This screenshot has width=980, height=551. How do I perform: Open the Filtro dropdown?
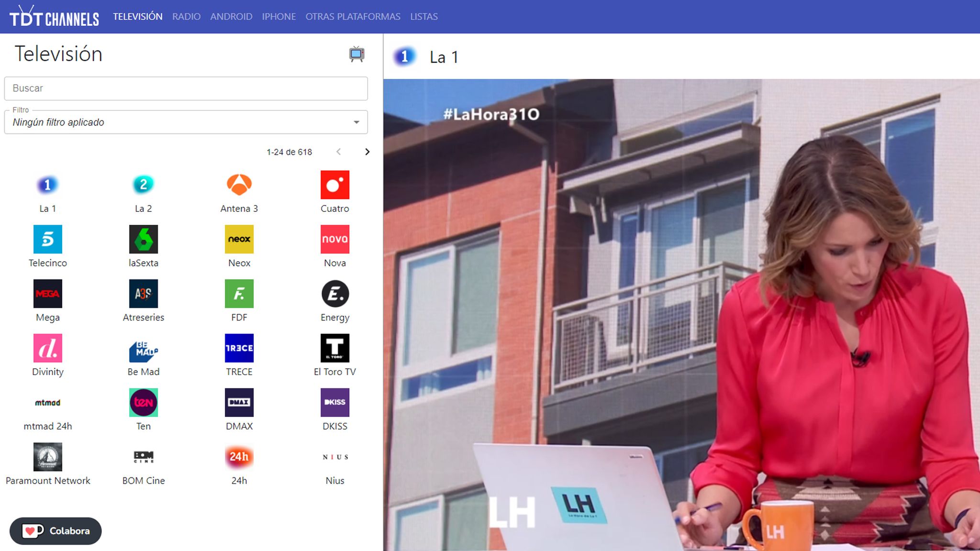click(x=356, y=122)
